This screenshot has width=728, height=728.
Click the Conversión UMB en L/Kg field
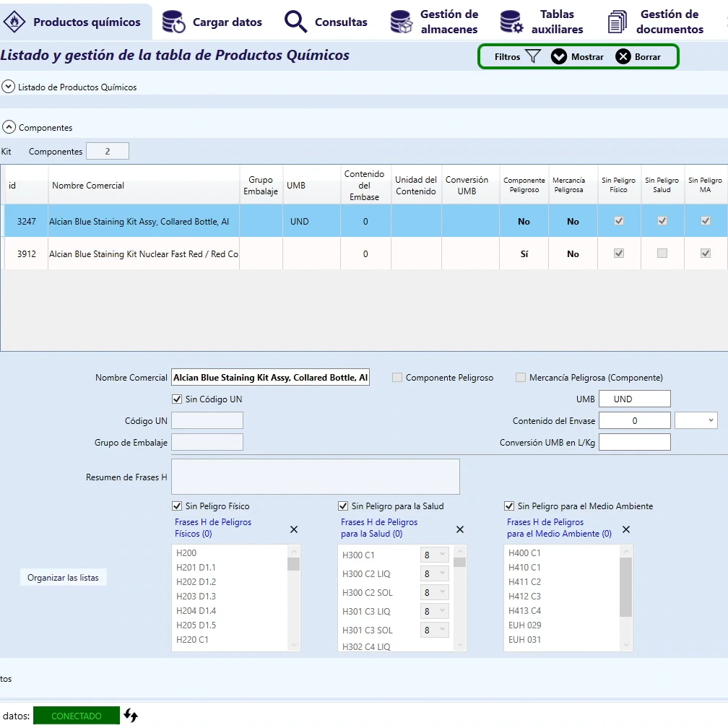click(x=635, y=442)
